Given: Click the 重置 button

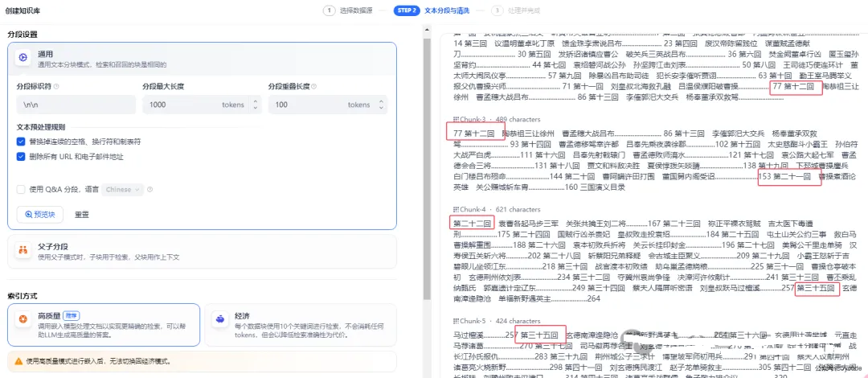Looking at the screenshot, I should 82,215.
